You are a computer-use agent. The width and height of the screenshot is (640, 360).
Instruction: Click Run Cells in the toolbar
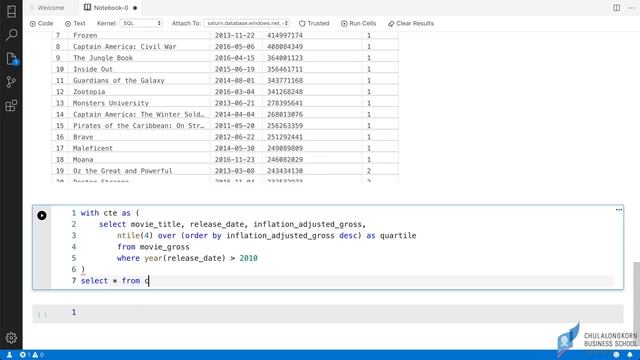pos(358,24)
